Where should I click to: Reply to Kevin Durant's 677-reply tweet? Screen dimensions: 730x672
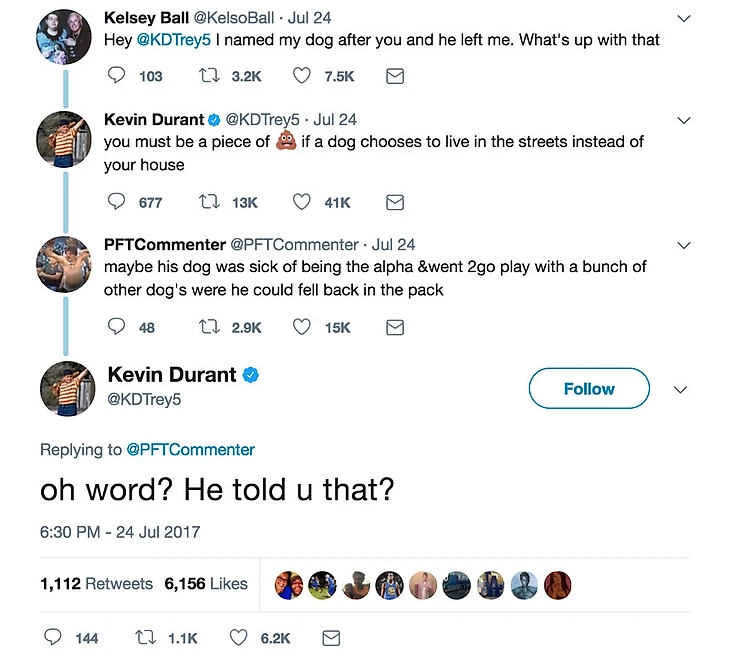(117, 202)
